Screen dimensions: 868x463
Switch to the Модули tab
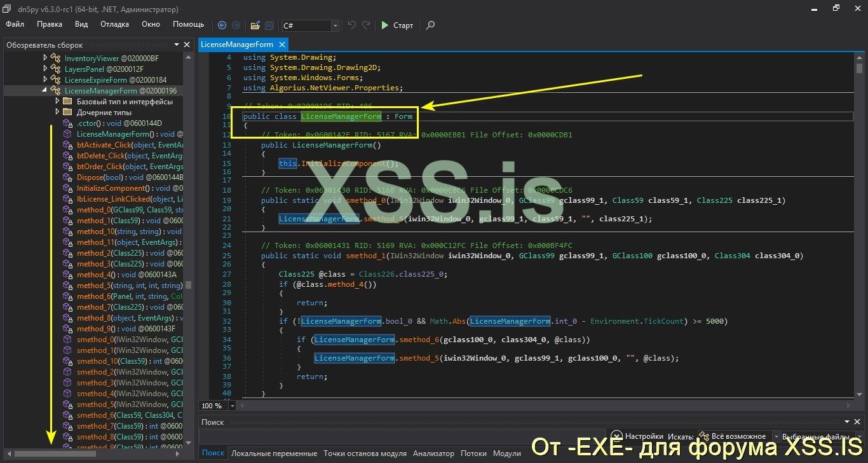pos(507,453)
